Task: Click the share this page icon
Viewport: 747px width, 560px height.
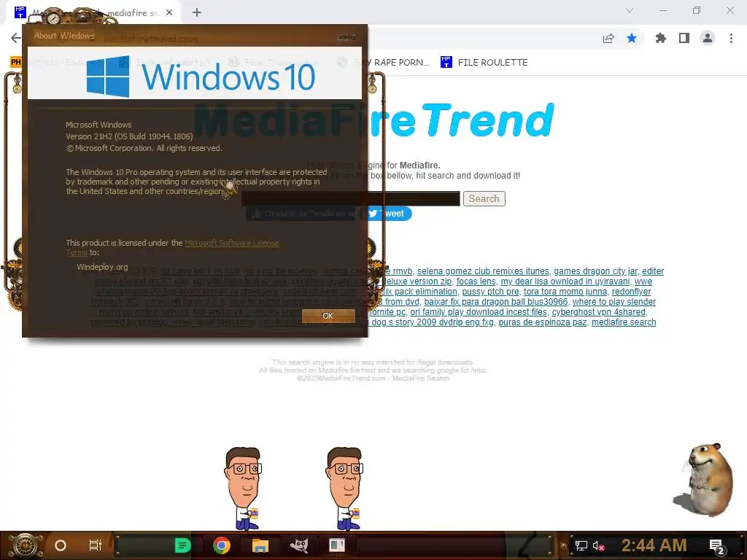Action: pyautogui.click(x=608, y=38)
